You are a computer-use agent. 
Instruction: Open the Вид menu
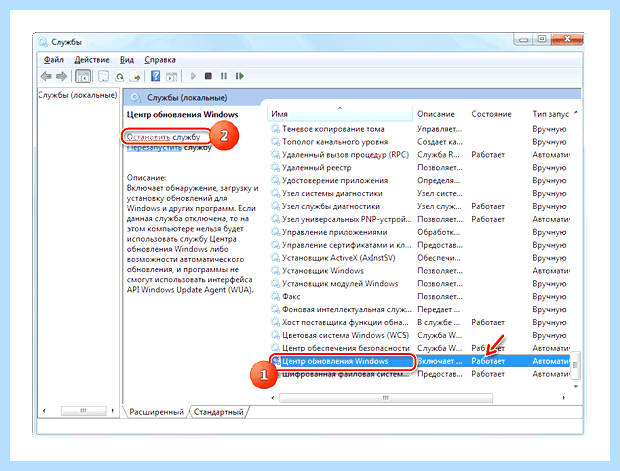coord(127,60)
